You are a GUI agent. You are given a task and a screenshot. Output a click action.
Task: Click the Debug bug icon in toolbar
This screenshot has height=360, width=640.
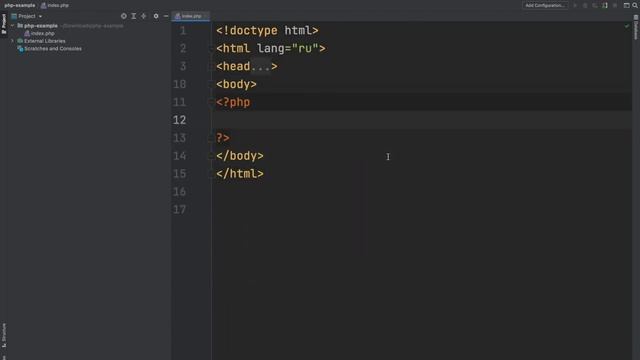[585, 5]
